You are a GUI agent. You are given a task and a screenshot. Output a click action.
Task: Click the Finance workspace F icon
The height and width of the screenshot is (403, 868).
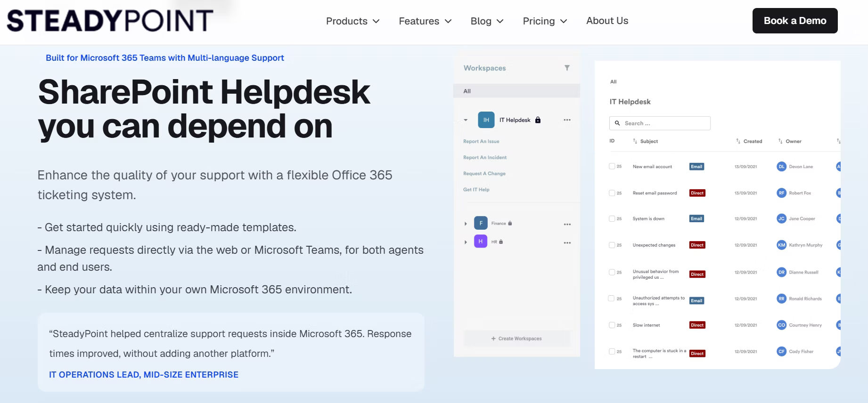point(481,223)
